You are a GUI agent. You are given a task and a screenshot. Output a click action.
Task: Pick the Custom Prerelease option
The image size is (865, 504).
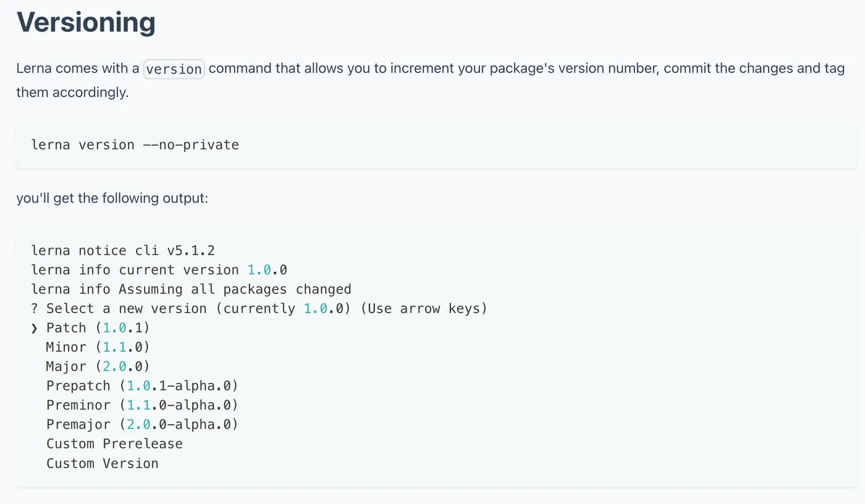tap(114, 444)
